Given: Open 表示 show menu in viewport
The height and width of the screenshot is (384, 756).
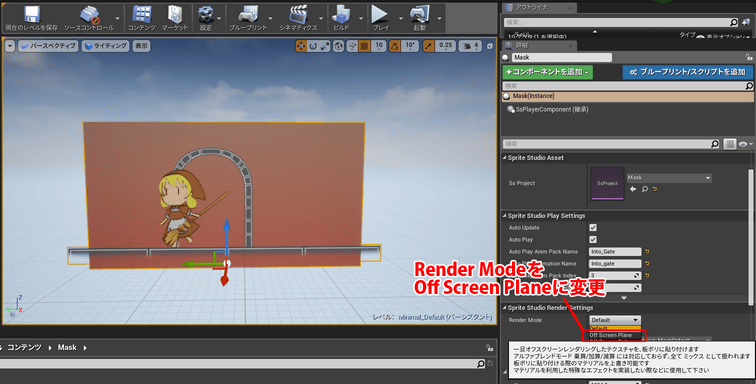Looking at the screenshot, I should [141, 46].
